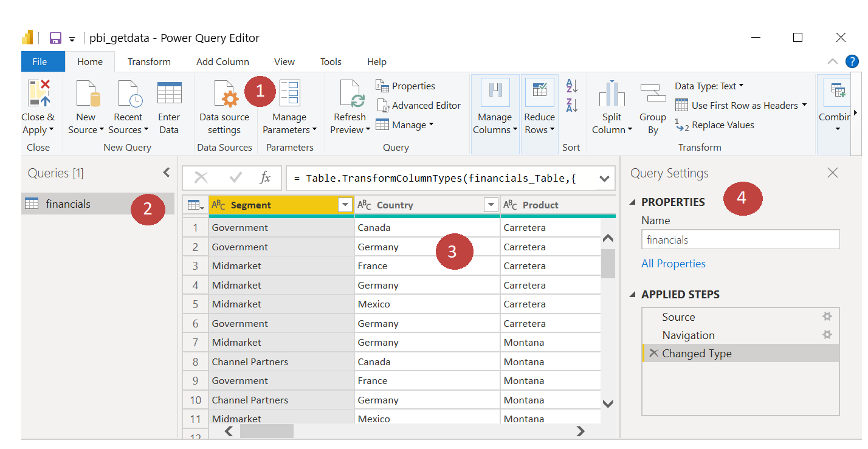
Task: Open All Properties link
Action: tap(673, 263)
